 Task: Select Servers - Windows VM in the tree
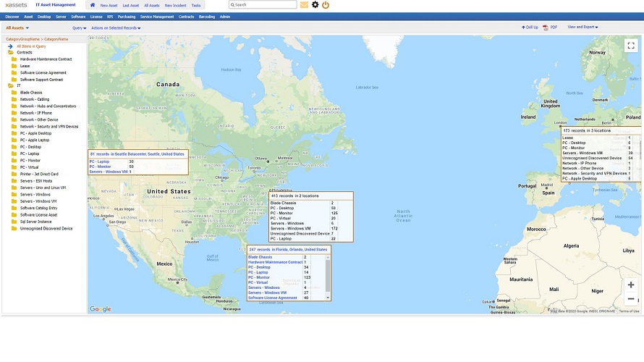tap(38, 201)
